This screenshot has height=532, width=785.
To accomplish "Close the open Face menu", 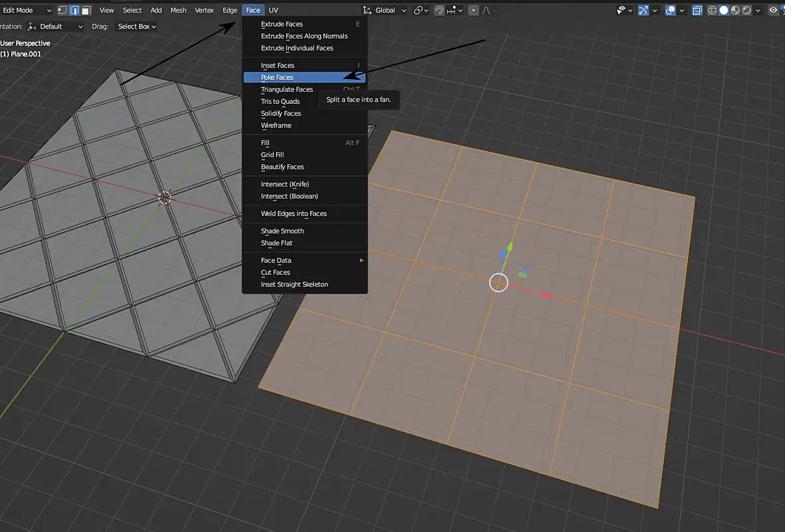I will click(x=253, y=10).
